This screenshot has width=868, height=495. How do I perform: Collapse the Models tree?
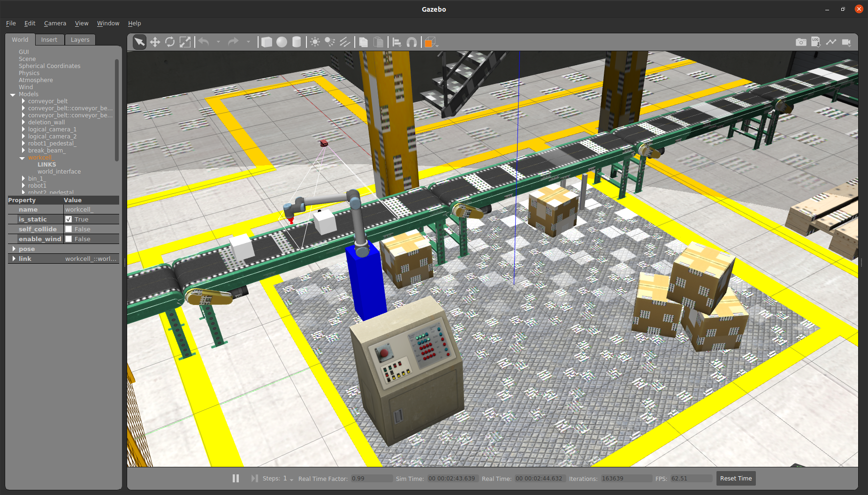pyautogui.click(x=13, y=94)
